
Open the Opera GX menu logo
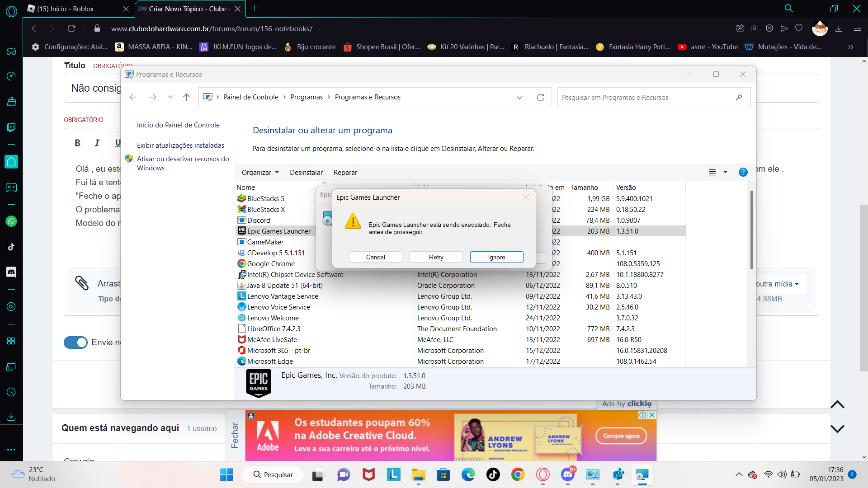pos(11,11)
